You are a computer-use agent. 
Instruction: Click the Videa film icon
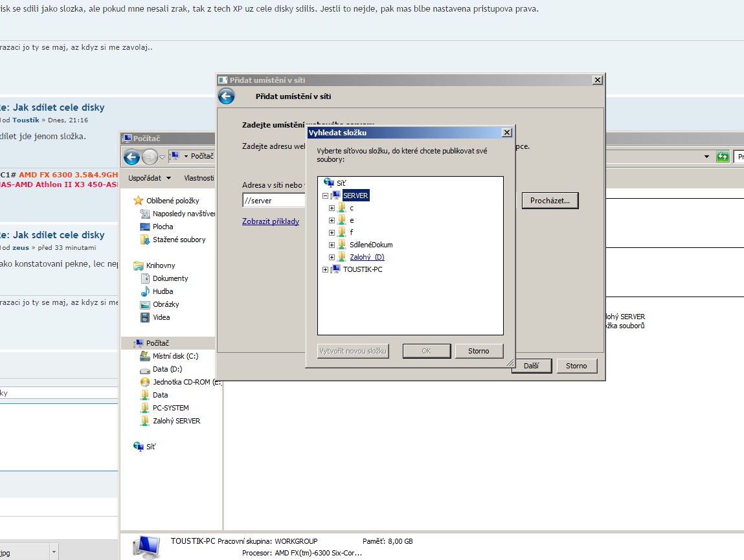click(144, 317)
